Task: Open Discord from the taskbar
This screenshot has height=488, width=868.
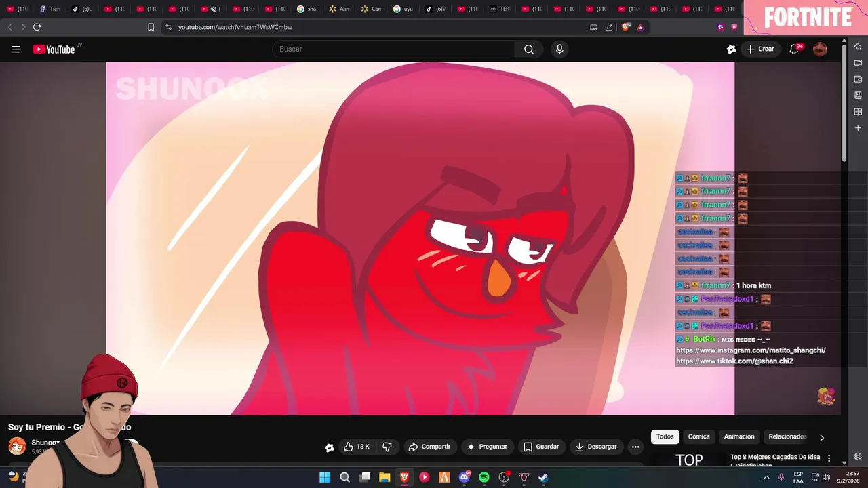Action: point(465,477)
